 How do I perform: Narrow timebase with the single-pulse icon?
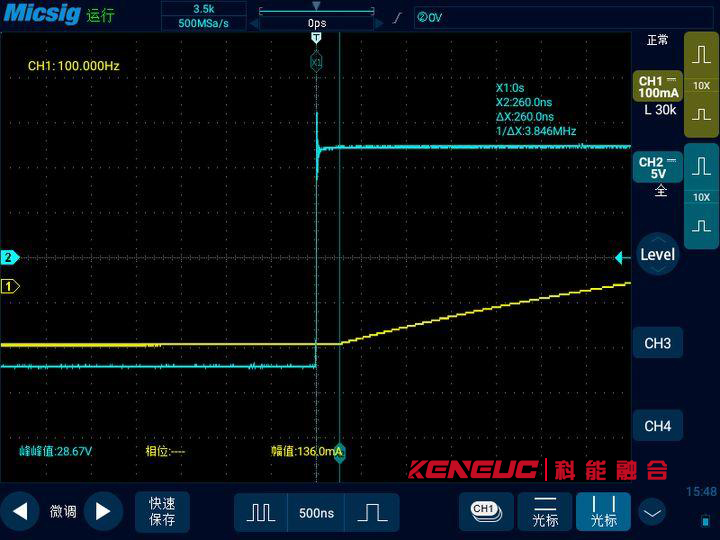372,512
